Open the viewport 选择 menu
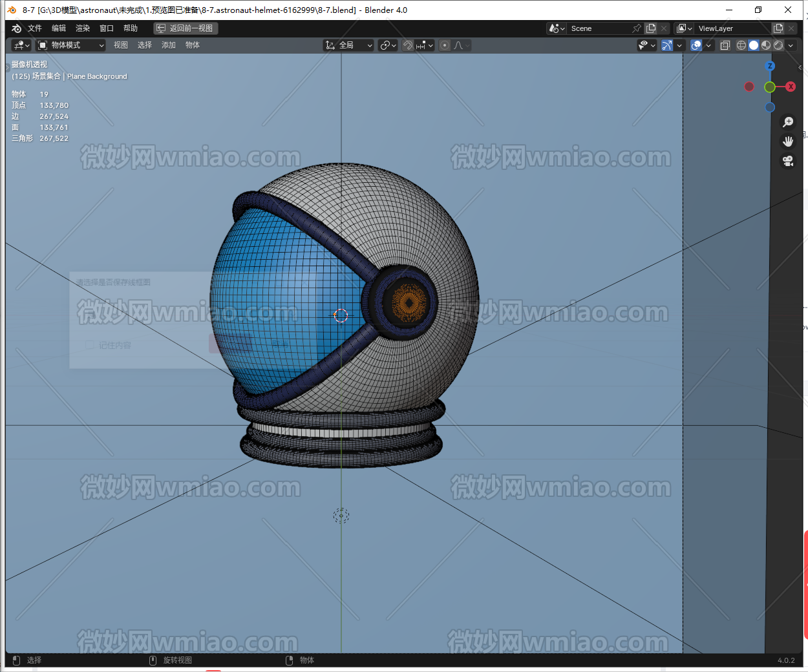This screenshot has width=808, height=672. (145, 45)
